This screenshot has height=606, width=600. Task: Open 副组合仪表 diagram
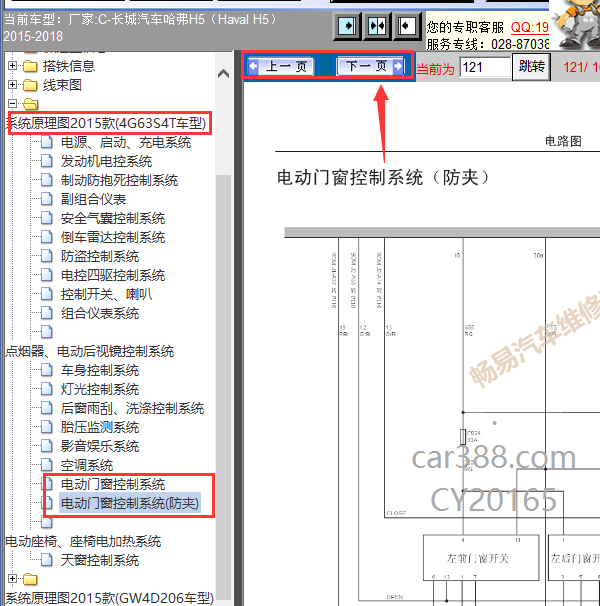click(x=93, y=199)
